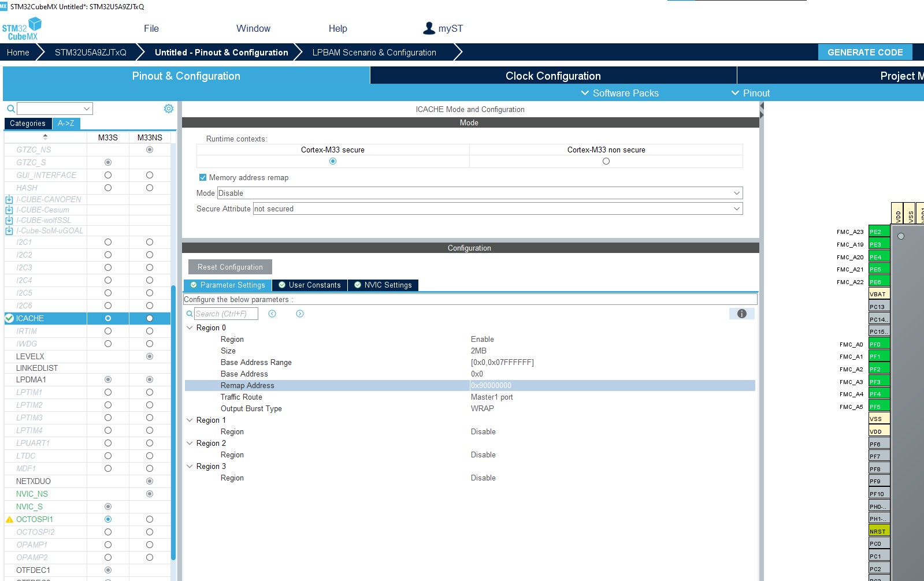The width and height of the screenshot is (924, 581).
Task: Click download icon beside I-CUBE-Cesium
Action: coord(9,210)
